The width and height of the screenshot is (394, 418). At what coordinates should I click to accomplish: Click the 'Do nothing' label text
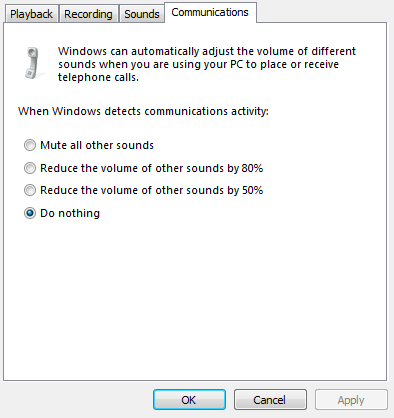(70, 213)
